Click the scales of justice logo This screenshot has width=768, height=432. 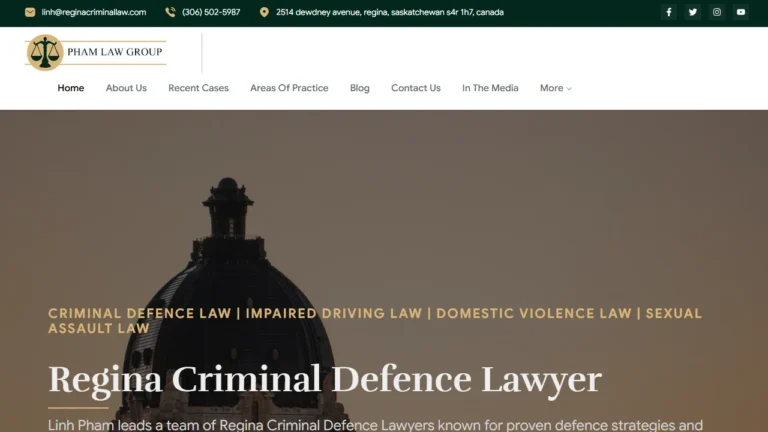(45, 52)
